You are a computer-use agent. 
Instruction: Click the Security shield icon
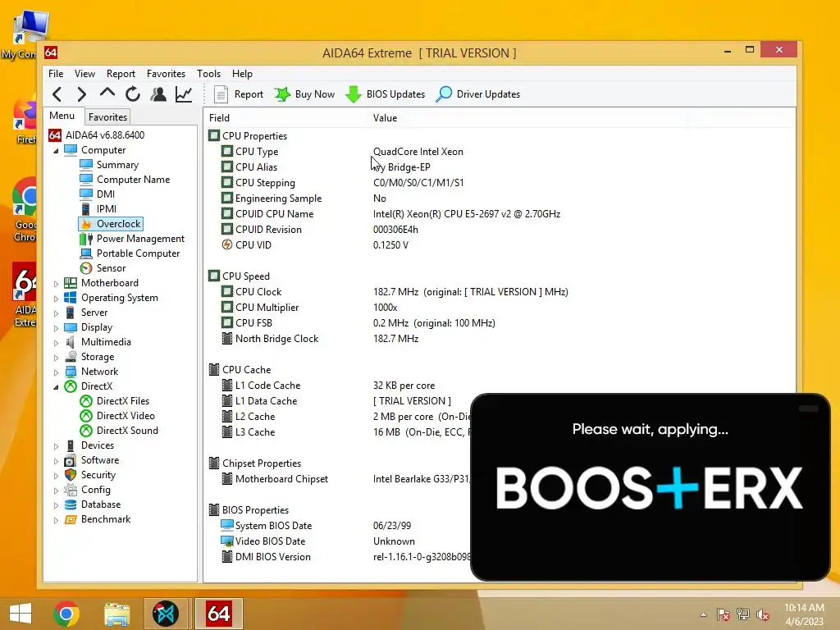point(71,475)
